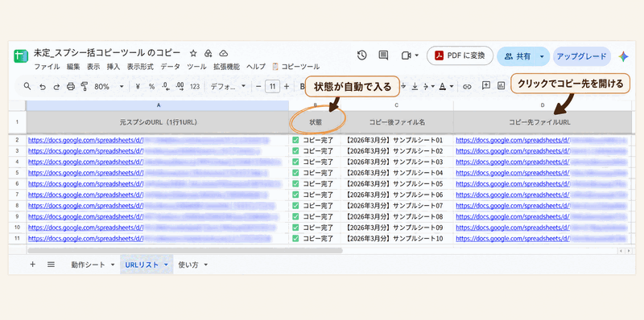
Task: Click the vertical align icon
Action: [415, 86]
